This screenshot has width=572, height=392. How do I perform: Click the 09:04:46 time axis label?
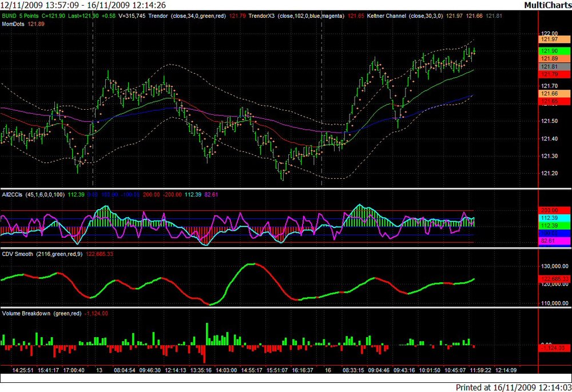379,370
